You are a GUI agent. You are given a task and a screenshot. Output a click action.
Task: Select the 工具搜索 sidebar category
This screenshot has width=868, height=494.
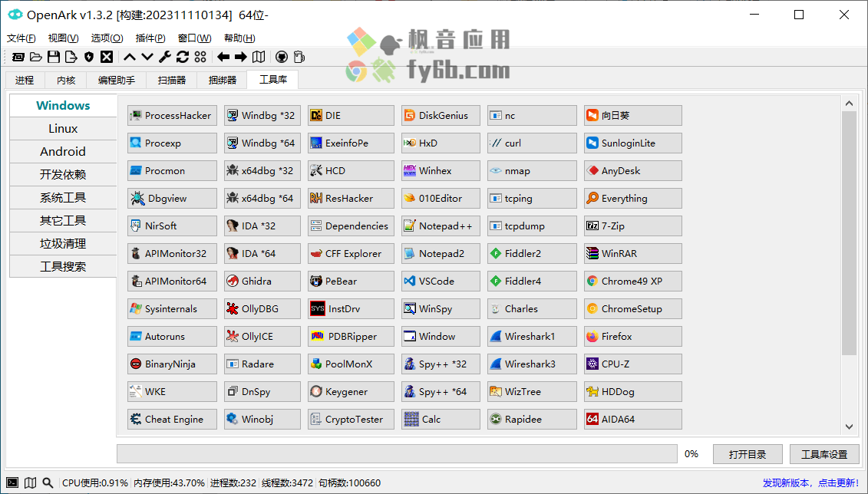click(x=63, y=267)
